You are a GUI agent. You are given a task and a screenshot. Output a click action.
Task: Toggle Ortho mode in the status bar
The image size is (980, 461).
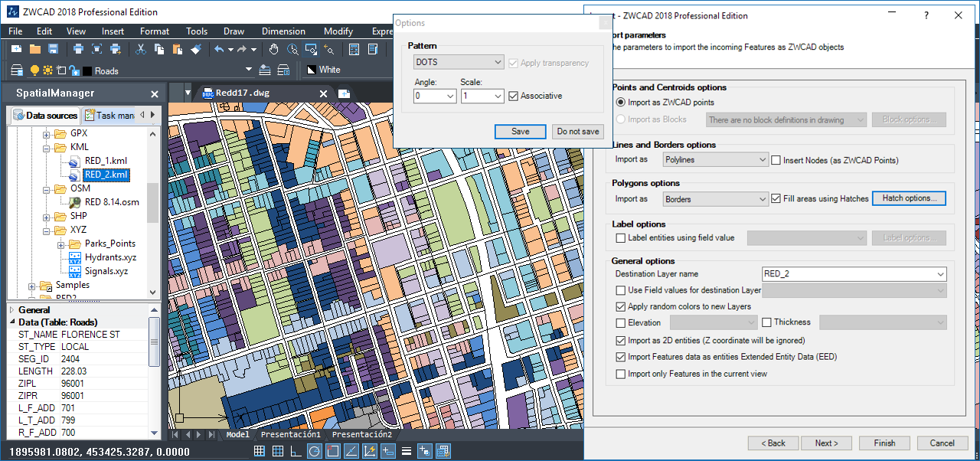point(296,452)
